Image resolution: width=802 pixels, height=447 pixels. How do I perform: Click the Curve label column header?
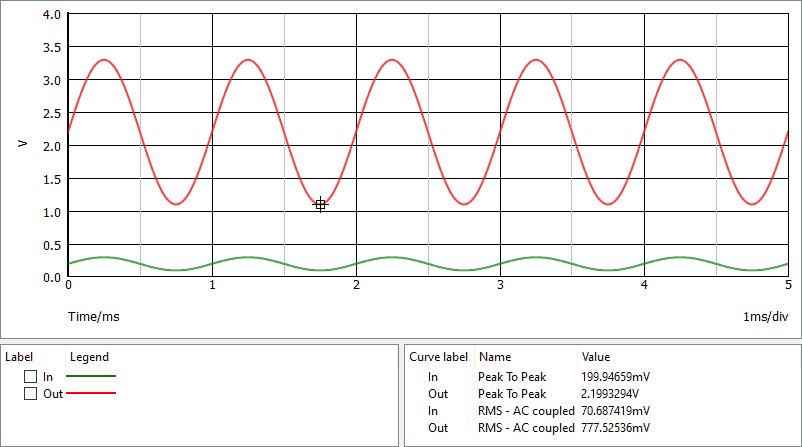coord(438,357)
